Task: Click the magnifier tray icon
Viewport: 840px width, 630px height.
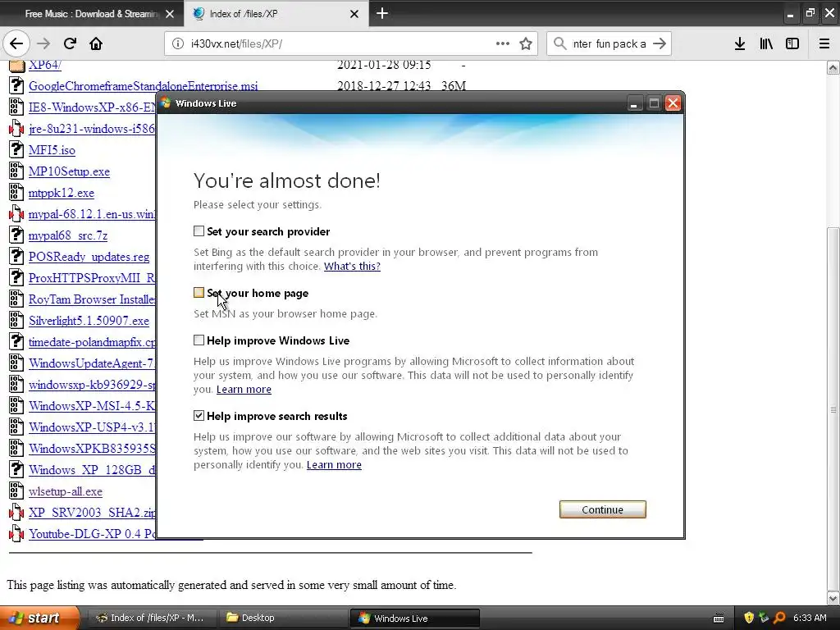Action: pyautogui.click(x=779, y=618)
